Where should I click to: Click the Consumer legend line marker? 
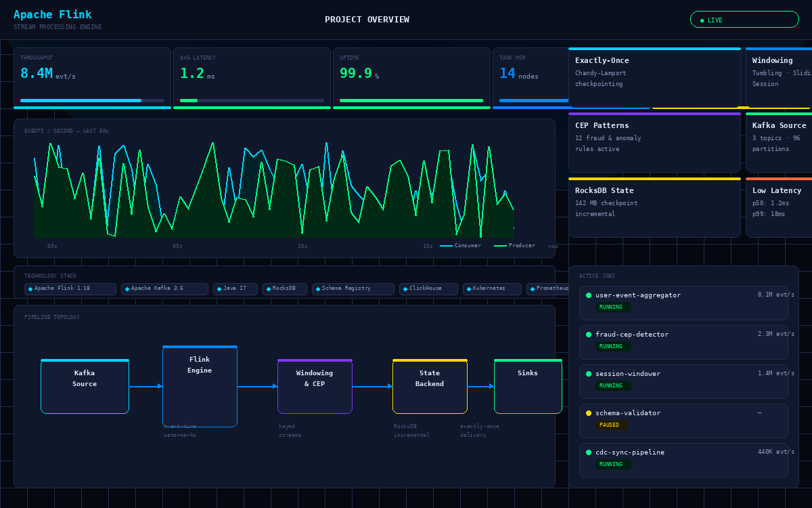click(x=447, y=246)
